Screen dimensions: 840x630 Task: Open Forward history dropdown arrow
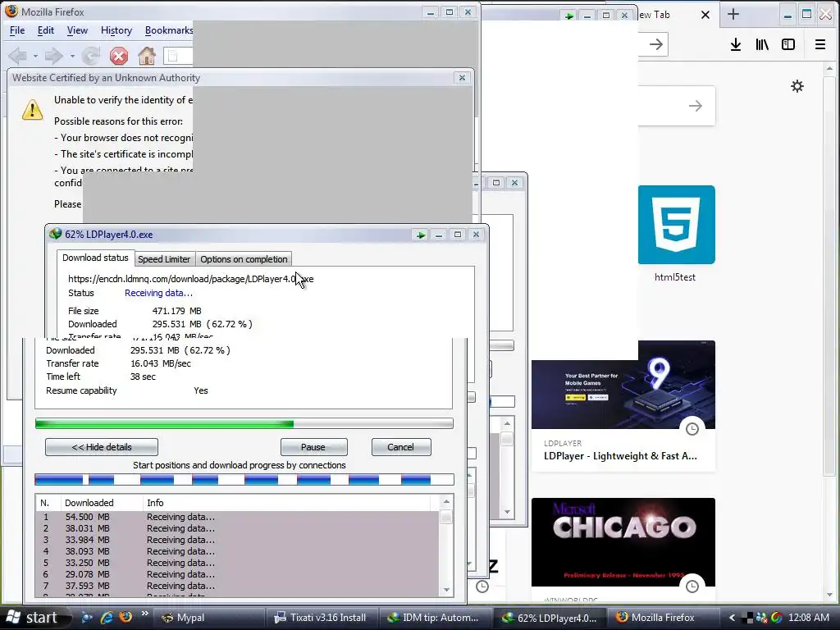click(x=72, y=56)
